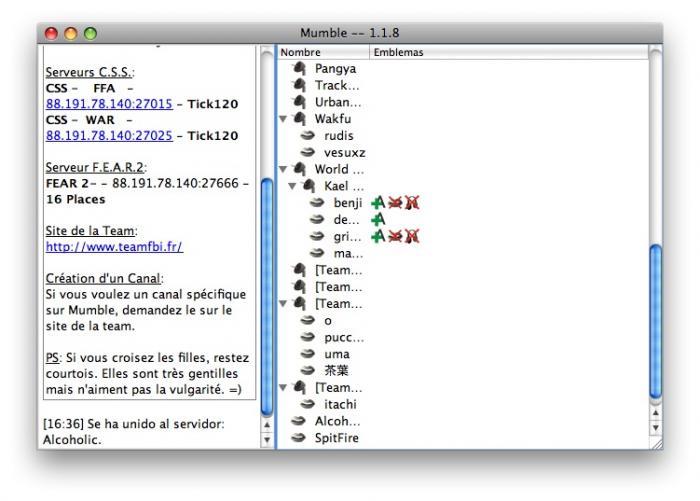Click the Urban channel icon
This screenshot has height=501, width=700.
pyautogui.click(x=300, y=102)
